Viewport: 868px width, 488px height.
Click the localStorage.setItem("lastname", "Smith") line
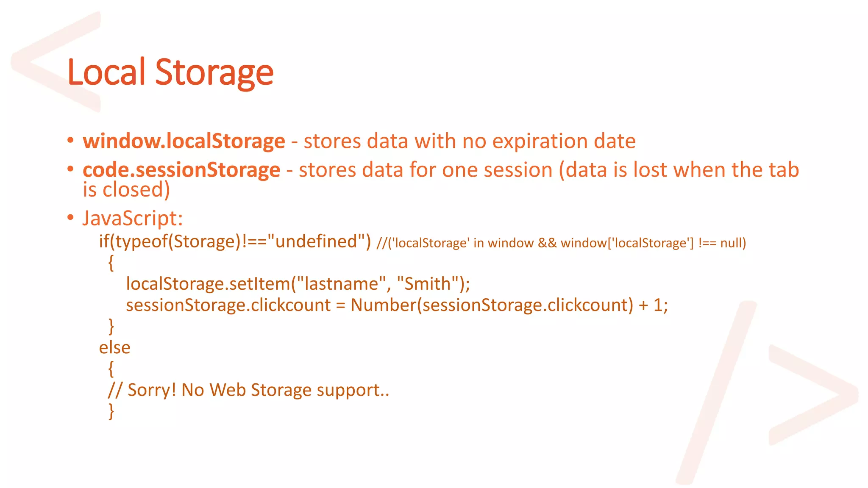click(298, 283)
